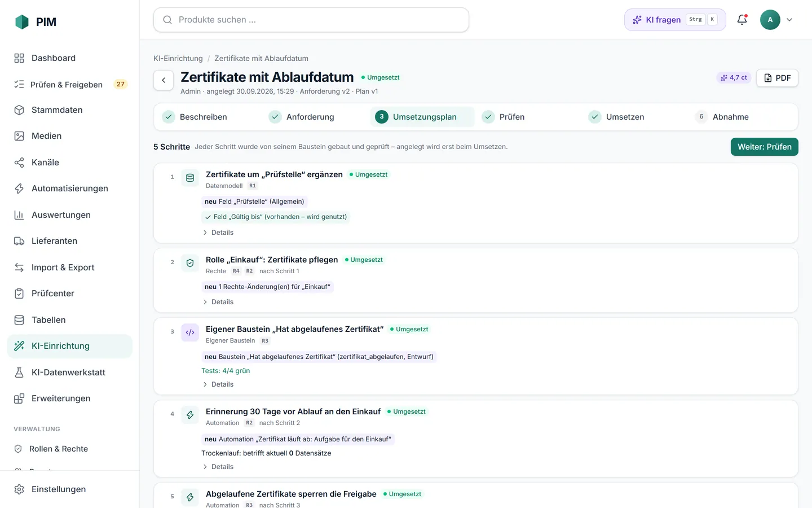The height and width of the screenshot is (508, 812).
Task: Open Tabellen in the sidebar
Action: coord(69,320)
